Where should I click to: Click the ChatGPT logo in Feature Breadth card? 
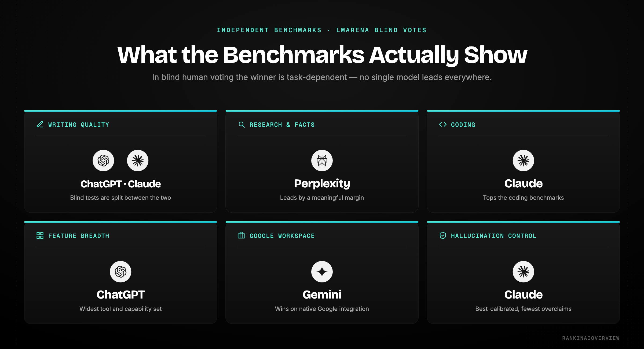pos(120,272)
